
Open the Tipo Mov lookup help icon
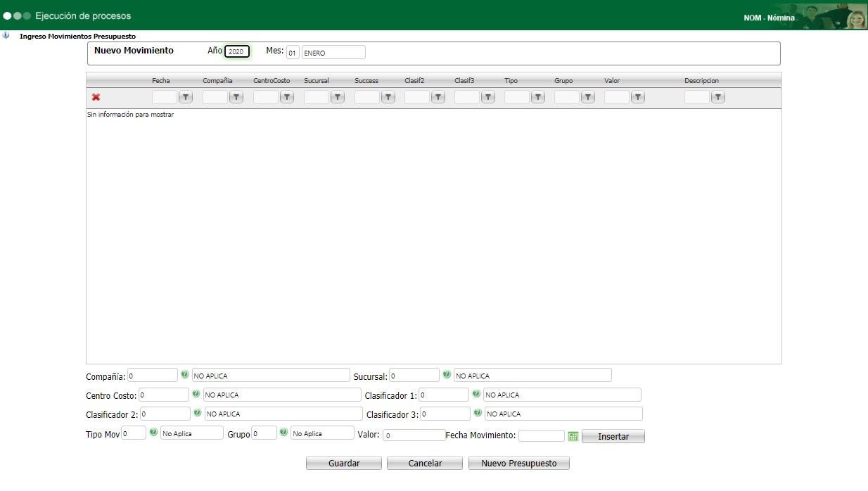pos(153,432)
